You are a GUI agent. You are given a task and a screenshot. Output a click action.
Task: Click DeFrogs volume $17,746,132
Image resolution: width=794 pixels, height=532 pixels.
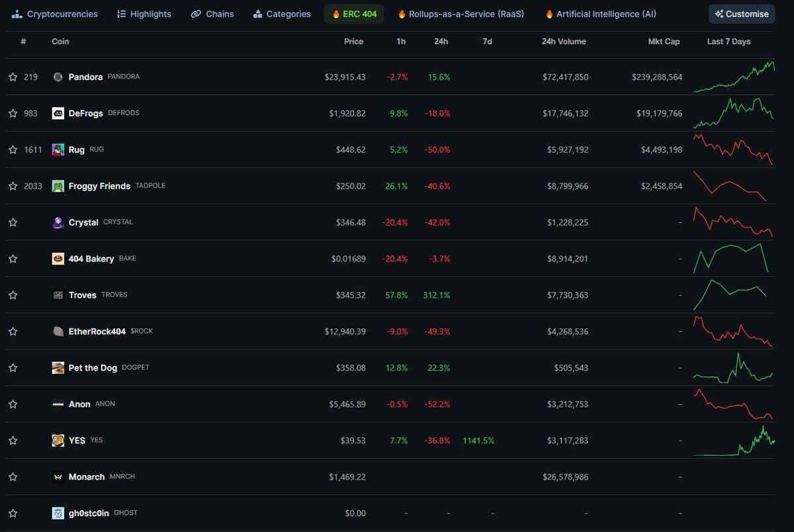coord(565,113)
